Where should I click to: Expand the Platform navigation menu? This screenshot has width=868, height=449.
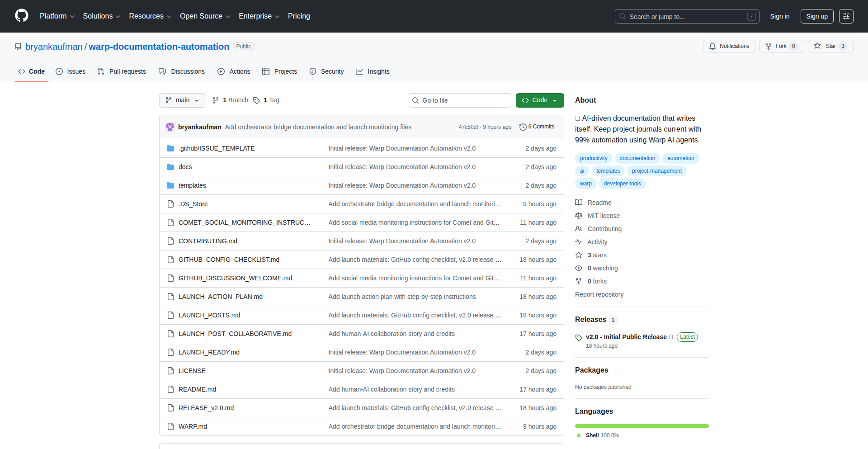click(x=57, y=16)
